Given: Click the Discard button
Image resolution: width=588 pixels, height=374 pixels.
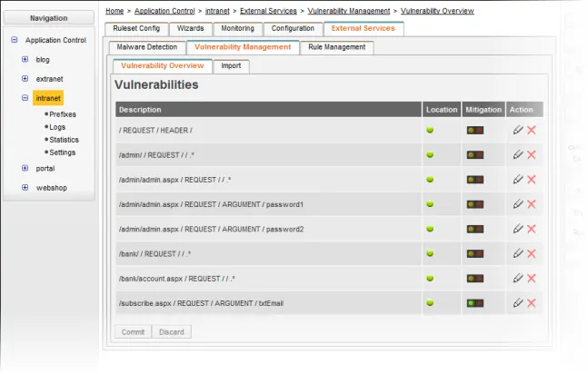Looking at the screenshot, I should point(172,332).
